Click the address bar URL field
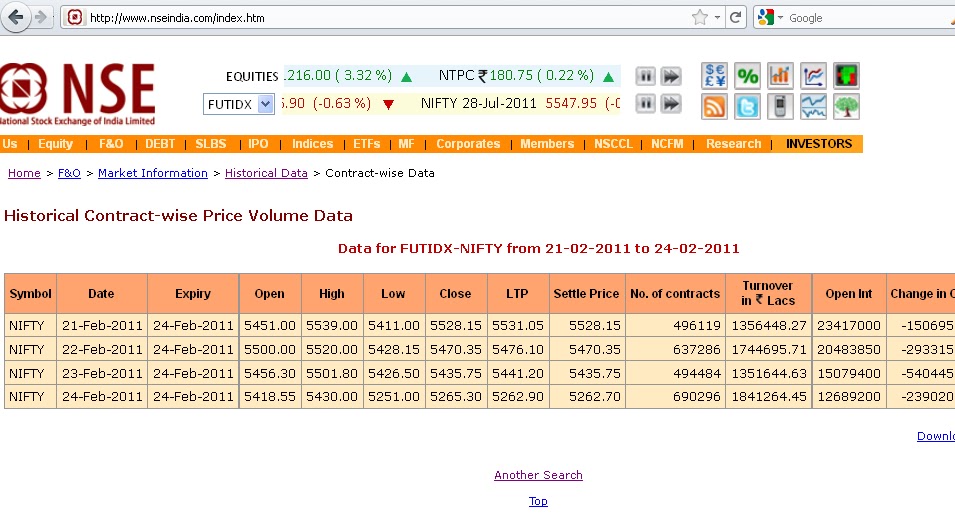Viewport: 955px width, 516px height. pos(390,18)
